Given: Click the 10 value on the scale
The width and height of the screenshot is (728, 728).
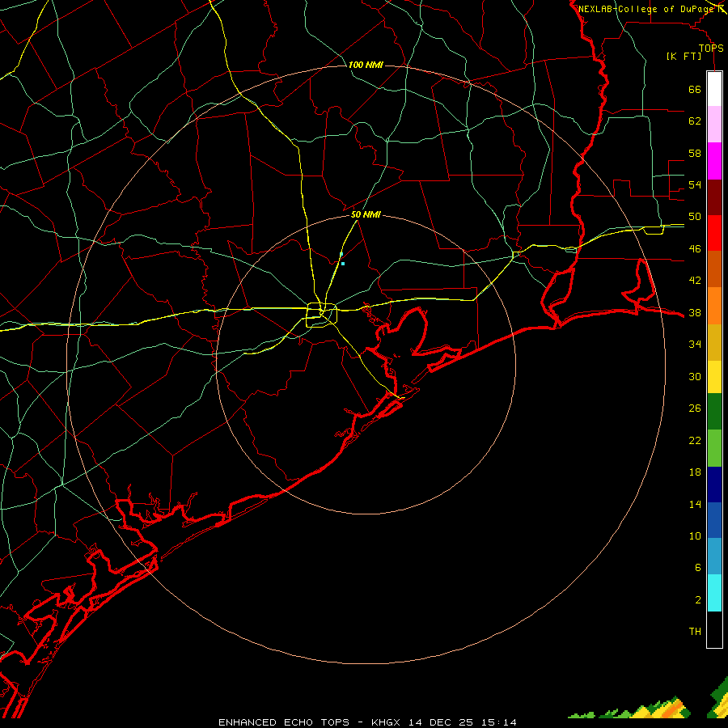Looking at the screenshot, I should click(x=695, y=536).
